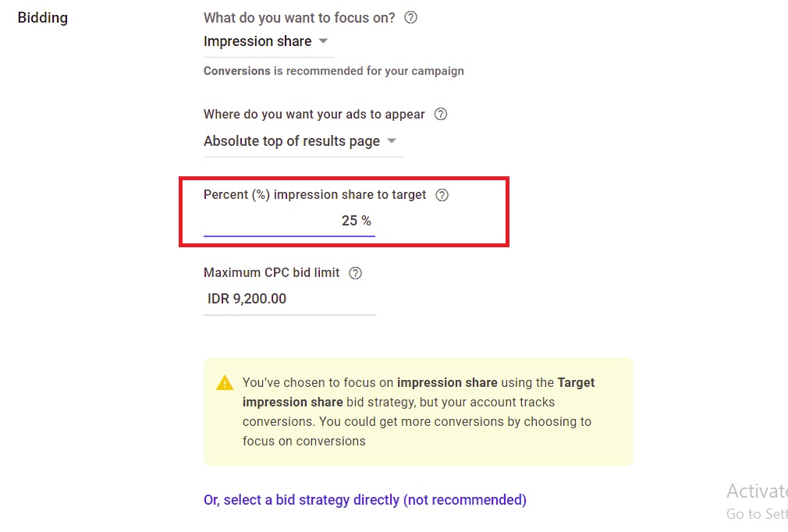
Task: Click the IDR 9,200.00 bid limit field
Action: (x=289, y=299)
